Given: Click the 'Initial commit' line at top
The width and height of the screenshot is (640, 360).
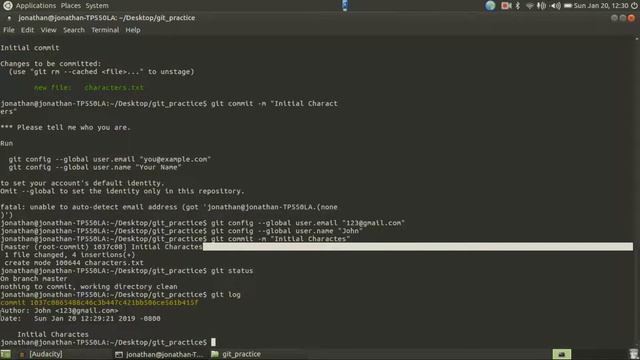Looking at the screenshot, I should coord(30,48).
